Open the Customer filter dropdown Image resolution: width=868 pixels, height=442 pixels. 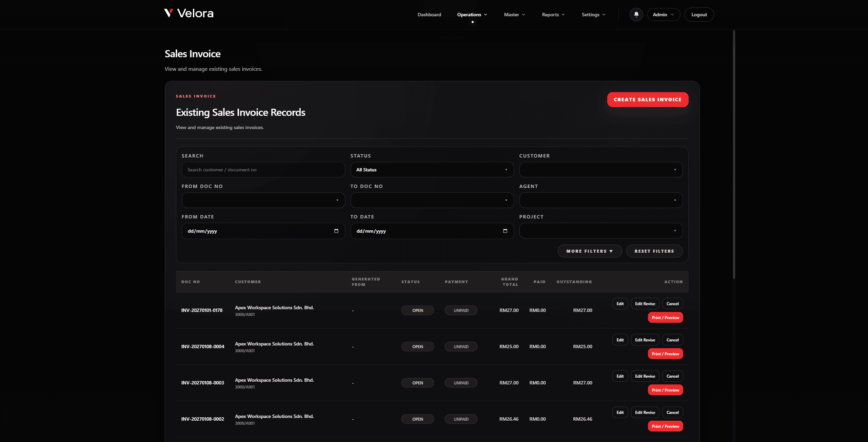(x=601, y=170)
